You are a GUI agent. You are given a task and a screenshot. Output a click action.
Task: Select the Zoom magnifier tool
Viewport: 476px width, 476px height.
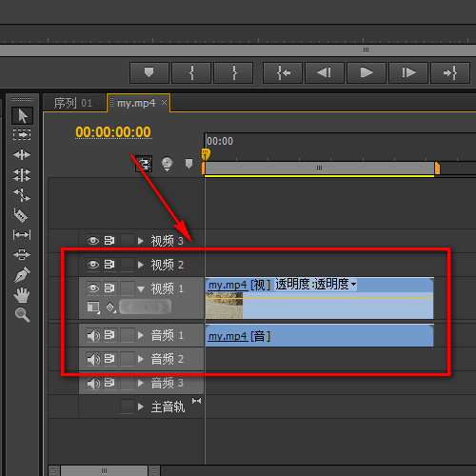point(22,315)
